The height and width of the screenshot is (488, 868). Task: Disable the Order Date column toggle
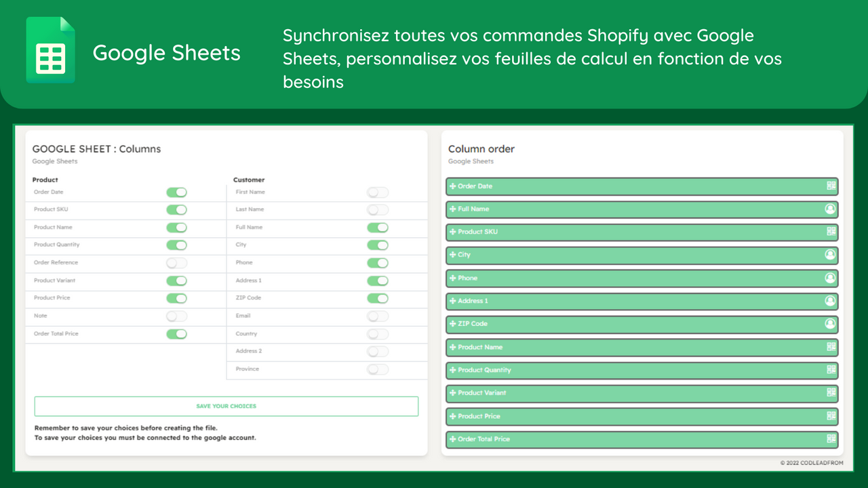pyautogui.click(x=176, y=192)
